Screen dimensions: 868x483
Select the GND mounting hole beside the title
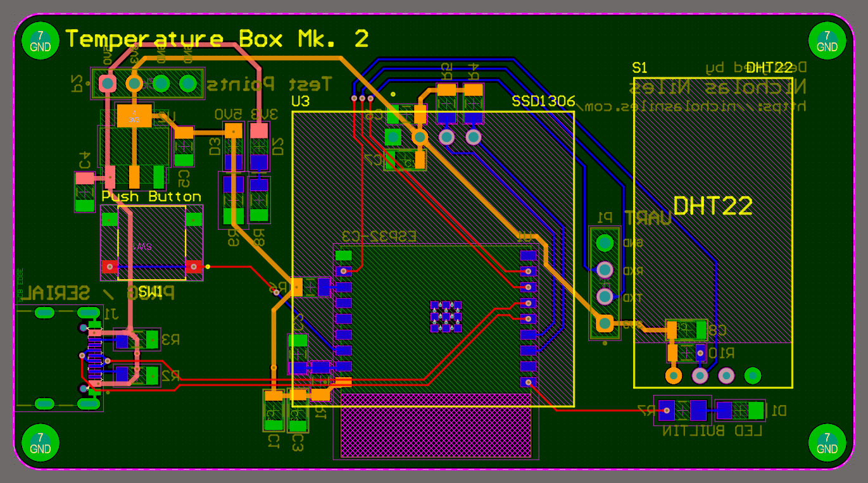pyautogui.click(x=41, y=41)
